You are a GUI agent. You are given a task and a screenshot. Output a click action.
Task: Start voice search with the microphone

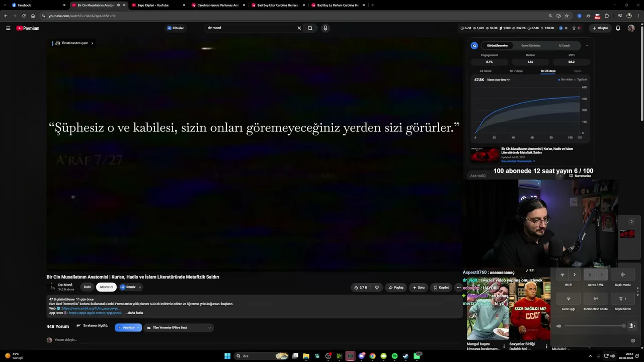[326, 28]
